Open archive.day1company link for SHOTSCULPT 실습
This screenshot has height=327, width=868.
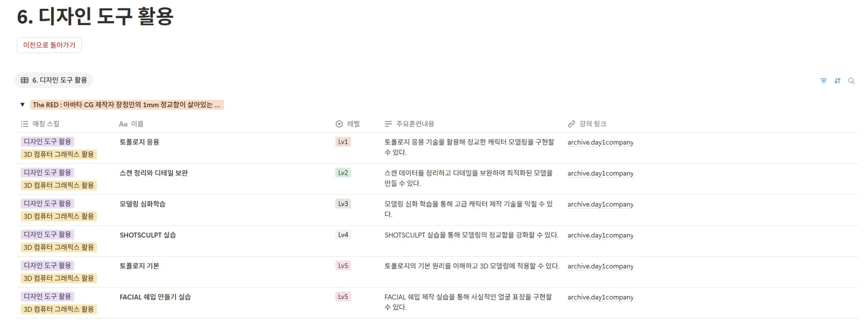click(x=600, y=236)
